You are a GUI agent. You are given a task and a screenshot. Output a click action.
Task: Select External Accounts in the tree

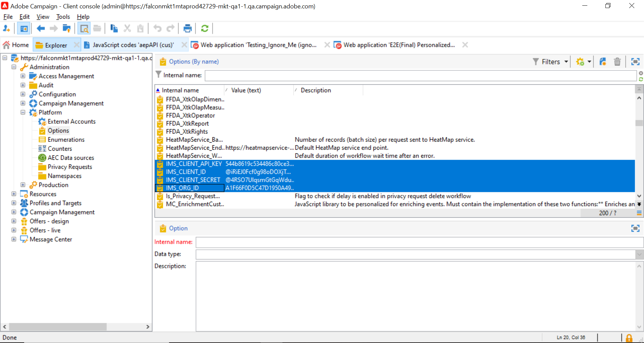point(71,121)
